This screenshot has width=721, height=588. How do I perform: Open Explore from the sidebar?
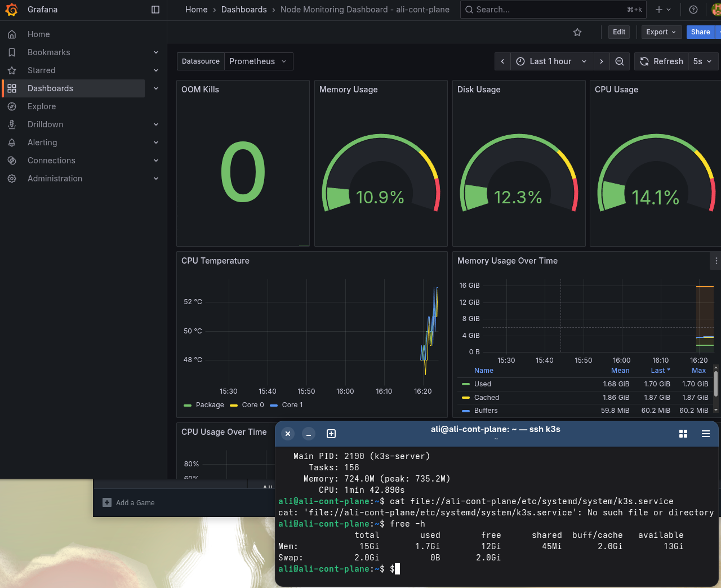pos(42,106)
